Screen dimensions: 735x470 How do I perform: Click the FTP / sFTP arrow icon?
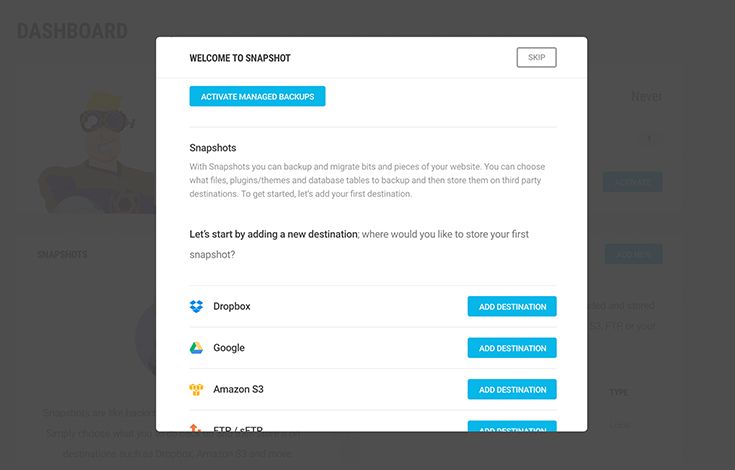tap(195, 427)
